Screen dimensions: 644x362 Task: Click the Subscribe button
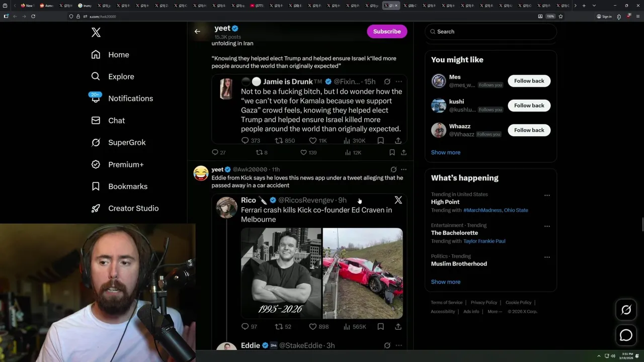click(387, 31)
